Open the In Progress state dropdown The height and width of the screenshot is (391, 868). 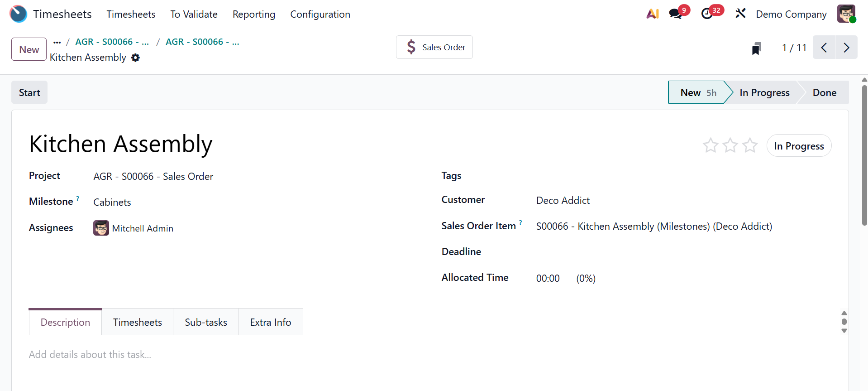click(x=799, y=146)
